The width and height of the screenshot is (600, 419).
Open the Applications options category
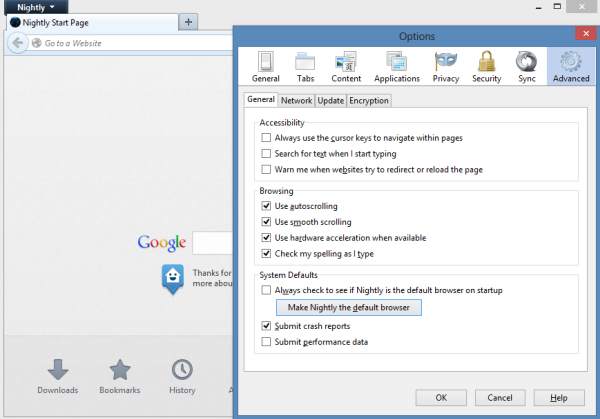pyautogui.click(x=396, y=66)
